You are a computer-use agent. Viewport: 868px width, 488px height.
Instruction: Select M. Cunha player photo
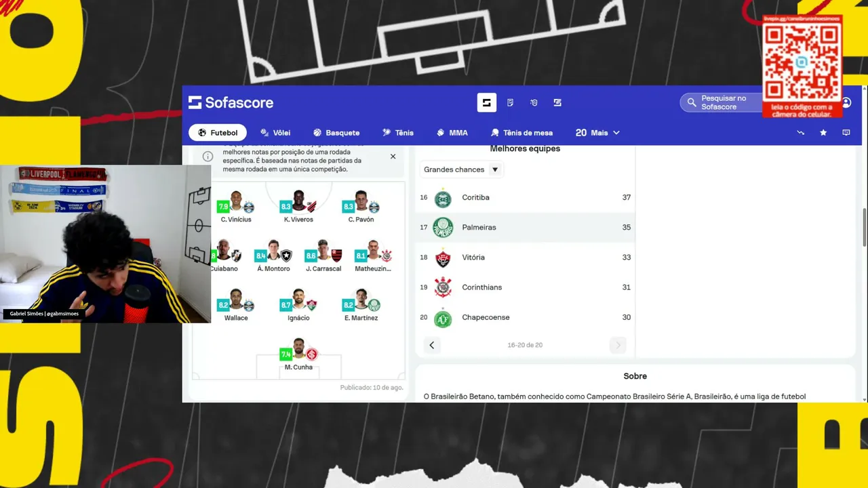(x=298, y=348)
